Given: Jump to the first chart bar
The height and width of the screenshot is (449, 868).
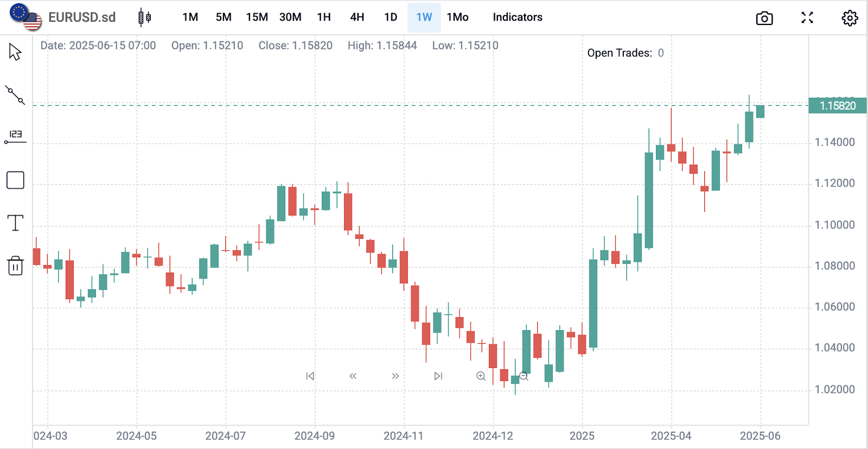Looking at the screenshot, I should pos(310,376).
